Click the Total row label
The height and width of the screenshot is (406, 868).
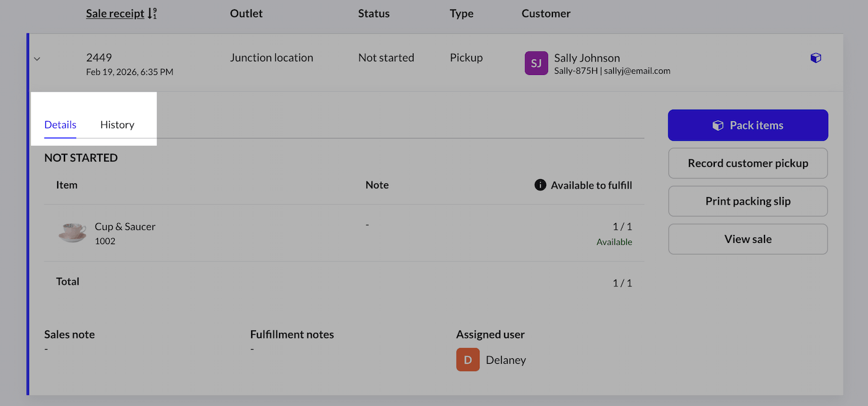point(68,281)
